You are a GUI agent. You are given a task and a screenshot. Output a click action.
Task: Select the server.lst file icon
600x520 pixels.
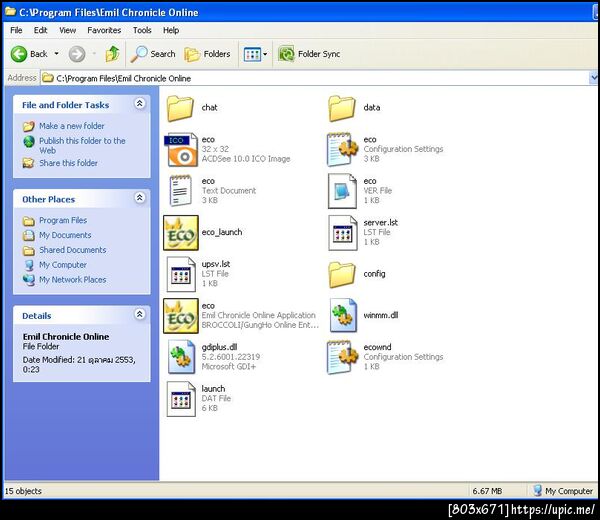[342, 233]
